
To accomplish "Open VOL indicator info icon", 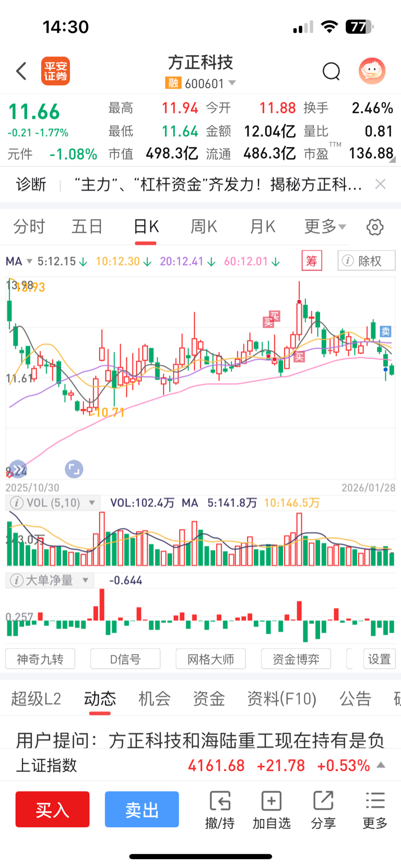I will pyautogui.click(x=17, y=503).
